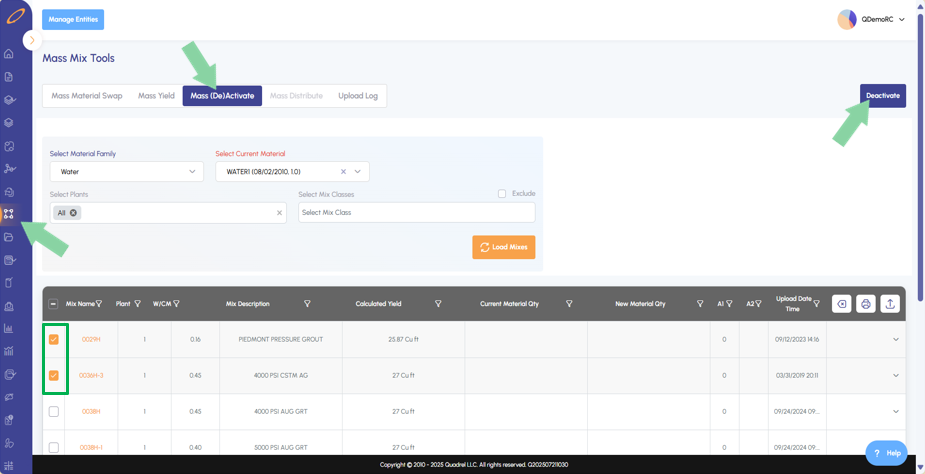The width and height of the screenshot is (925, 474).
Task: Filter the A1 column
Action: point(729,303)
